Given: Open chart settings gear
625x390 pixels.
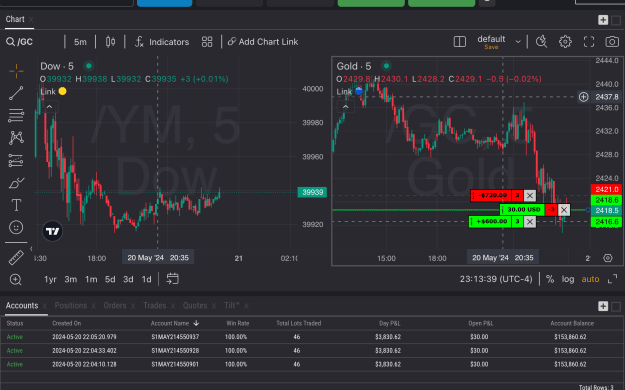Looking at the screenshot, I should pos(565,41).
